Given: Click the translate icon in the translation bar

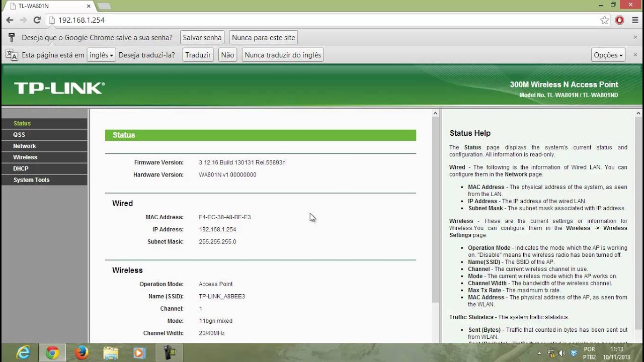Looking at the screenshot, I should (x=12, y=55).
